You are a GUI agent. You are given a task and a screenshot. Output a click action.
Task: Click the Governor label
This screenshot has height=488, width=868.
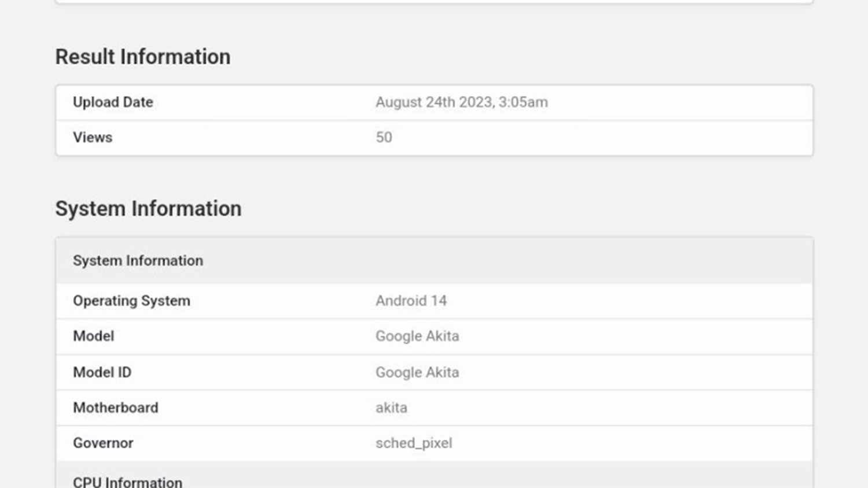[x=103, y=443]
